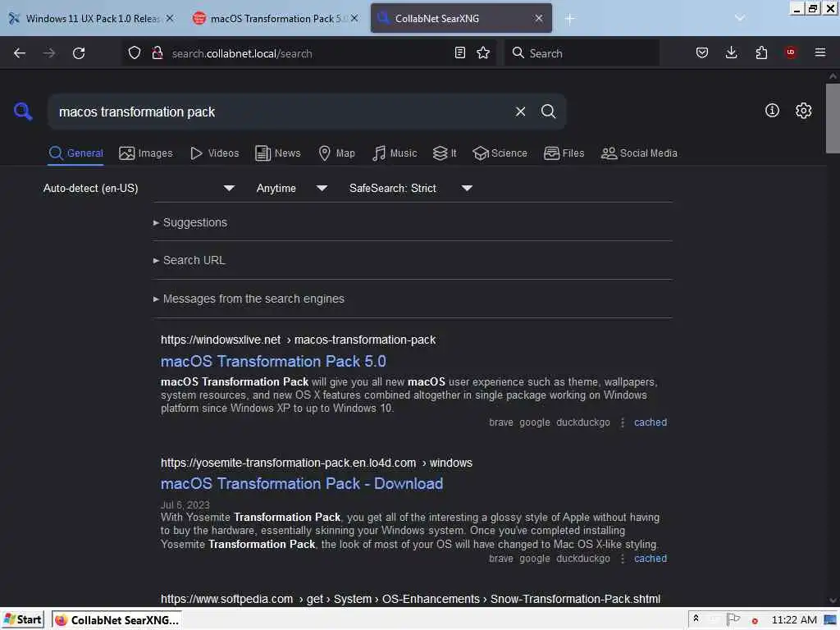Click the softpedia.com result URL
This screenshot has height=630, width=840.
coord(410,599)
